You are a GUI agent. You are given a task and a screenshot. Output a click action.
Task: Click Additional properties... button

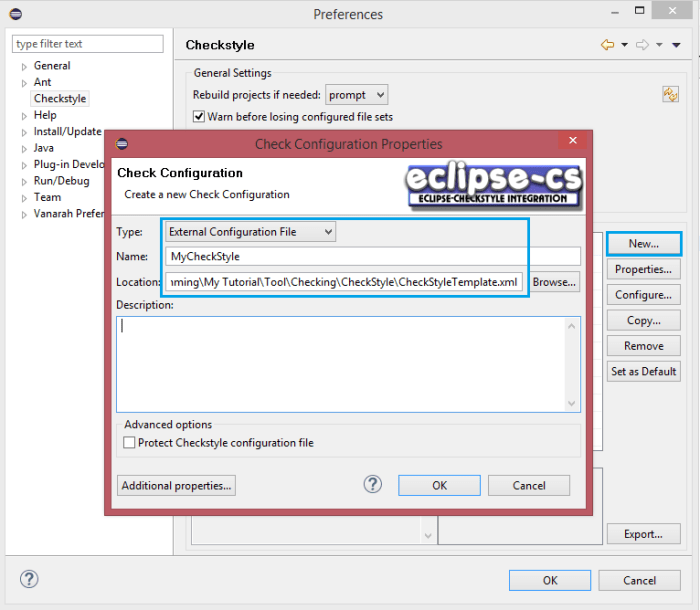176,485
